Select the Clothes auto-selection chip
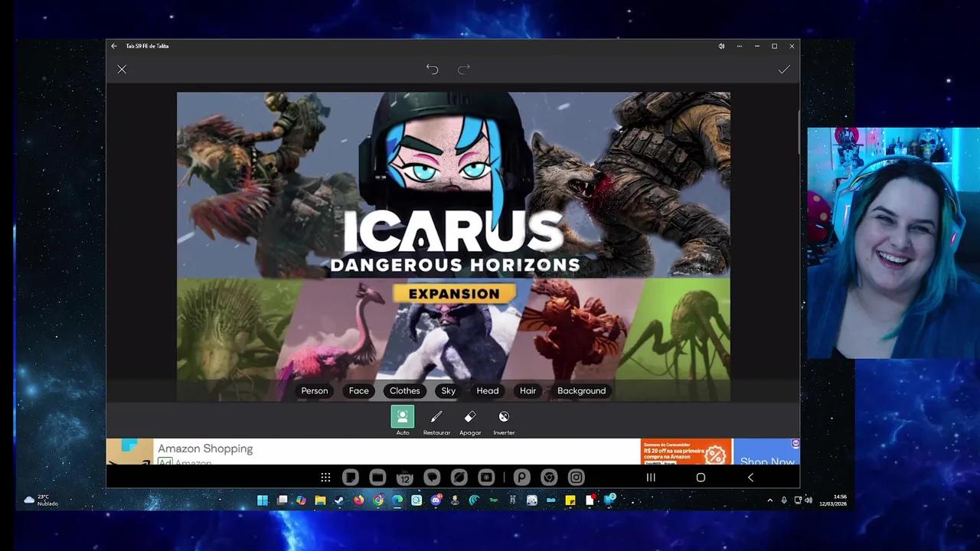Viewport: 980px width, 551px height. 405,390
